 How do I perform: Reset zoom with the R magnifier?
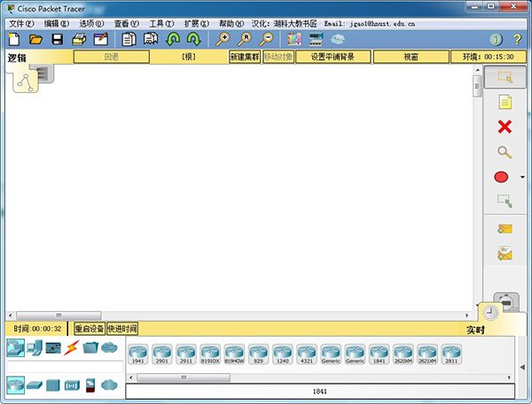tap(245, 39)
